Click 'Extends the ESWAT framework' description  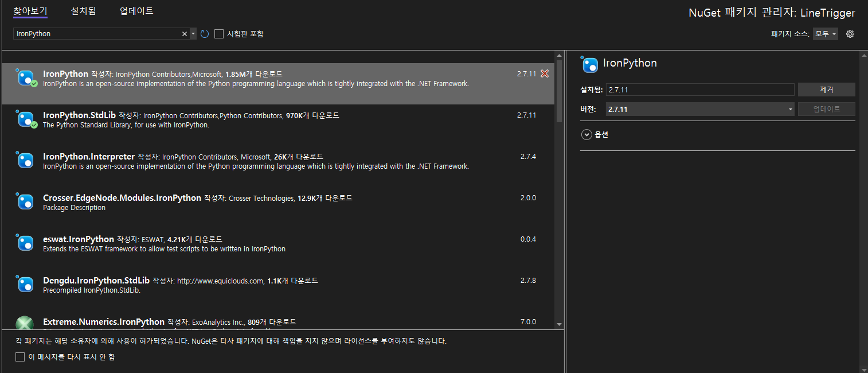tap(164, 249)
